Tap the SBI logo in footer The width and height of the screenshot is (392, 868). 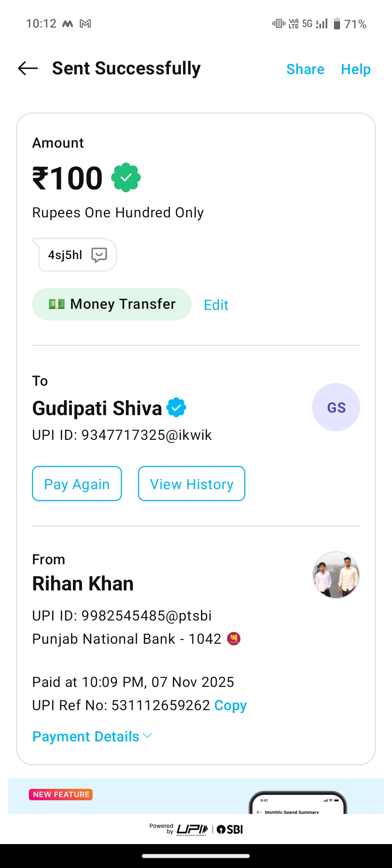pos(230,829)
